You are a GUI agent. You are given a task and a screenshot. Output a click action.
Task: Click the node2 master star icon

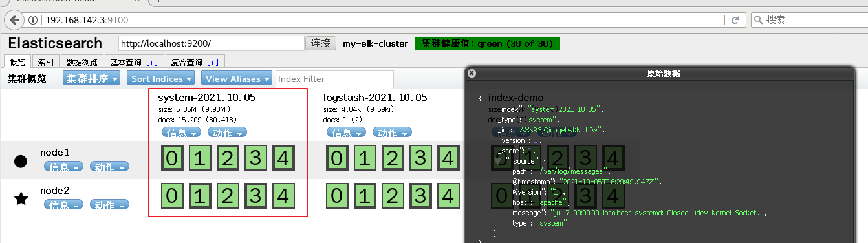(x=21, y=199)
